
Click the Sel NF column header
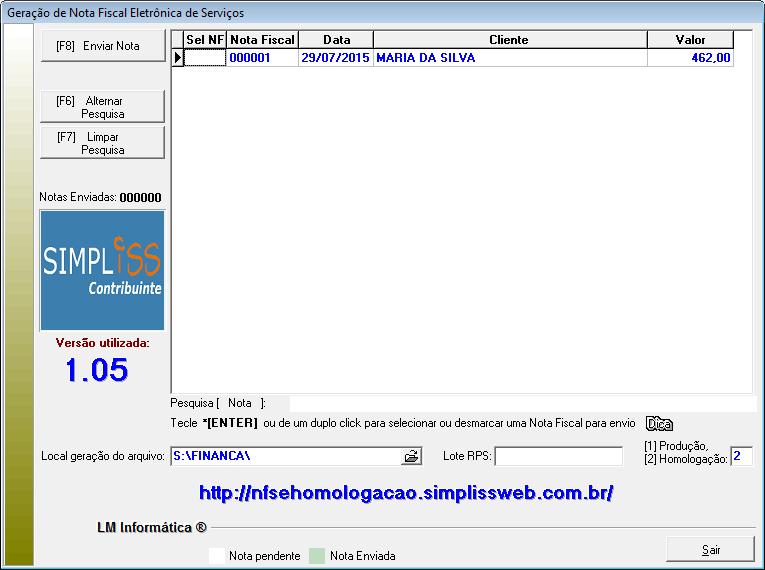point(206,40)
